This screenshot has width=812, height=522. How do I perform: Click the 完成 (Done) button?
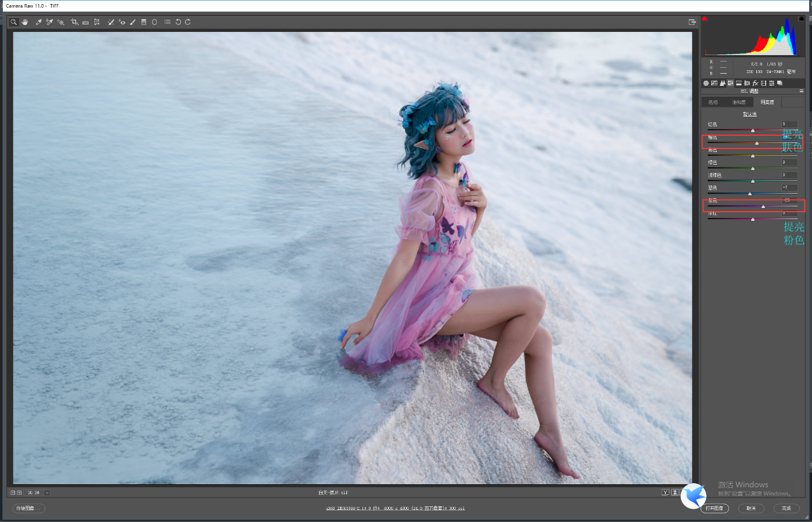[x=786, y=508]
